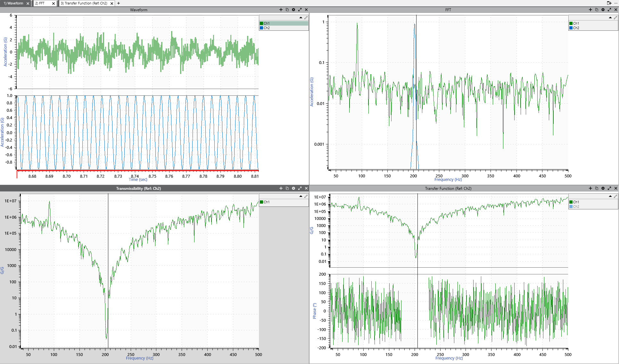Viewport: 619px width, 364px height.
Task: Toggle Ch2 trace in the FFT legend
Action: point(593,28)
